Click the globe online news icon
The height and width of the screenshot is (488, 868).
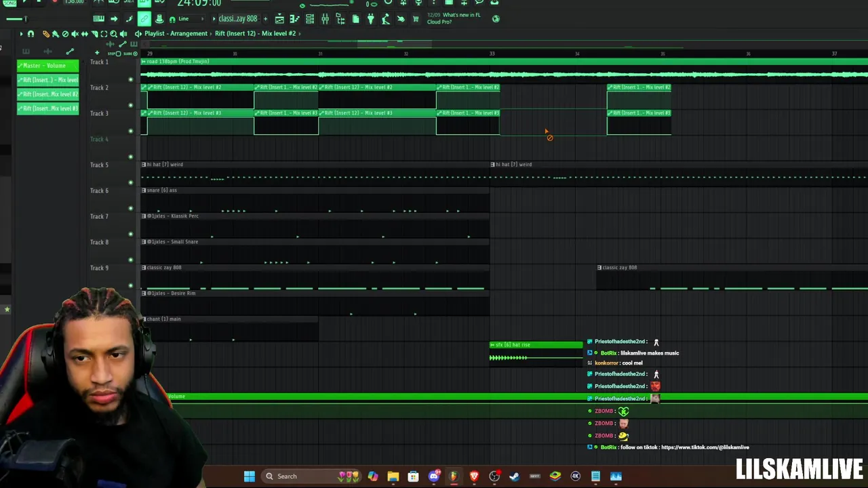[x=496, y=18]
